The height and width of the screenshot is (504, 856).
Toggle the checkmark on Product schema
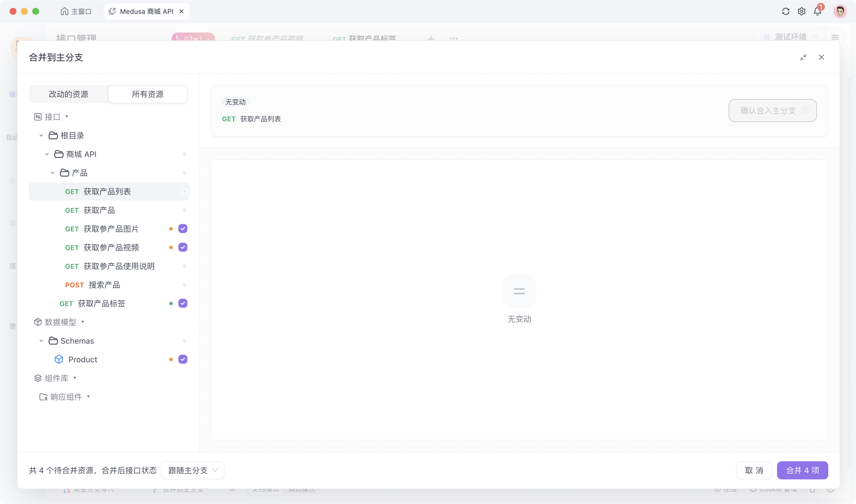tap(183, 359)
